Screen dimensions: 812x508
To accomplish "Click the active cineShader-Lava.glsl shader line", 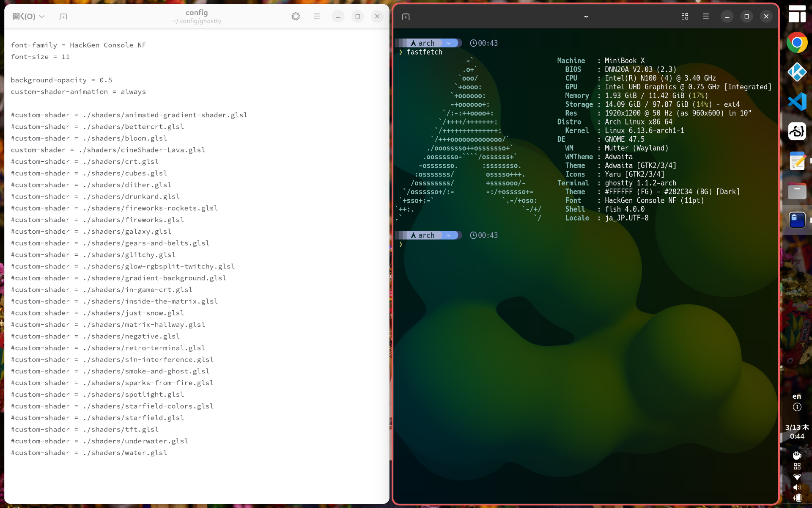I will tap(108, 150).
